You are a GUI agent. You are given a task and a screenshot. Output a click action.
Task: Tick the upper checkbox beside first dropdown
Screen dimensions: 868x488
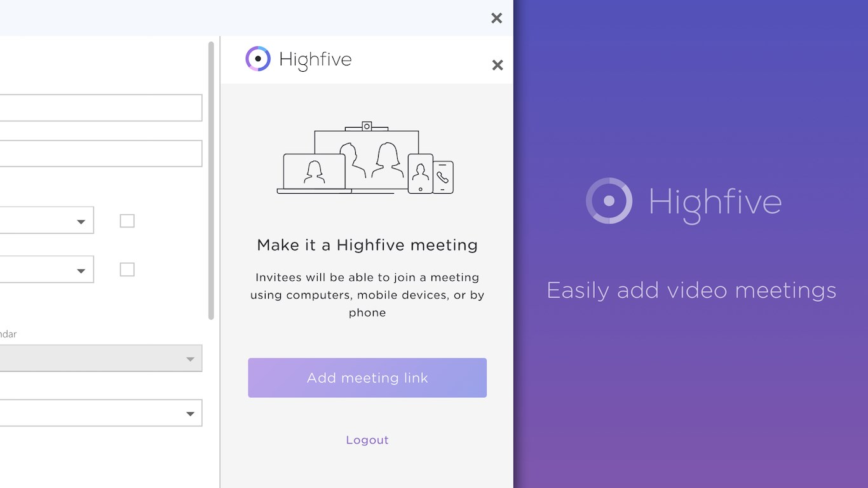[x=127, y=220]
